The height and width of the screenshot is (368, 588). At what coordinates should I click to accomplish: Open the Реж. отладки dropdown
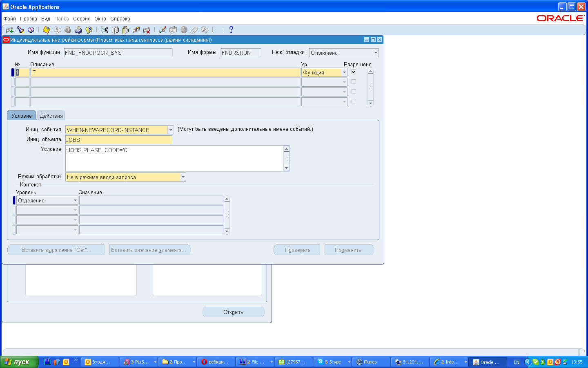click(x=376, y=53)
